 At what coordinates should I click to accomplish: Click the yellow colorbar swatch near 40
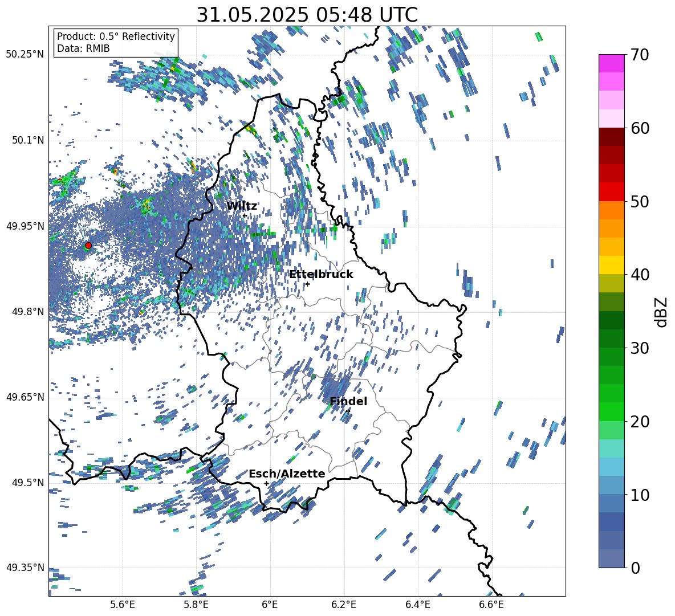[611, 265]
